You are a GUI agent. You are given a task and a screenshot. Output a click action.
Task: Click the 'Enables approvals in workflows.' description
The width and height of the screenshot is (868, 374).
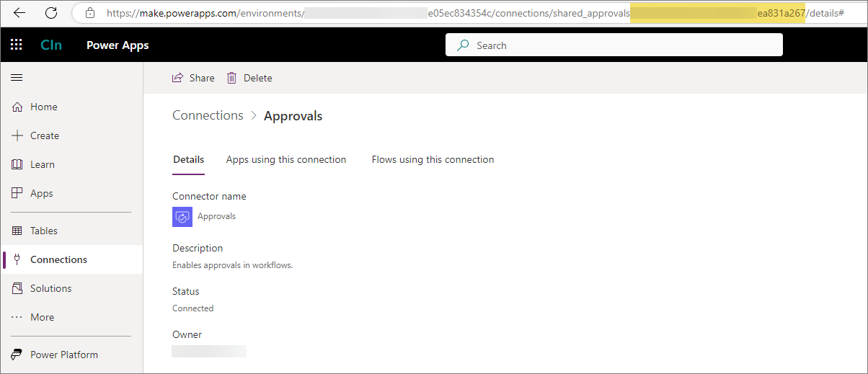(x=232, y=265)
